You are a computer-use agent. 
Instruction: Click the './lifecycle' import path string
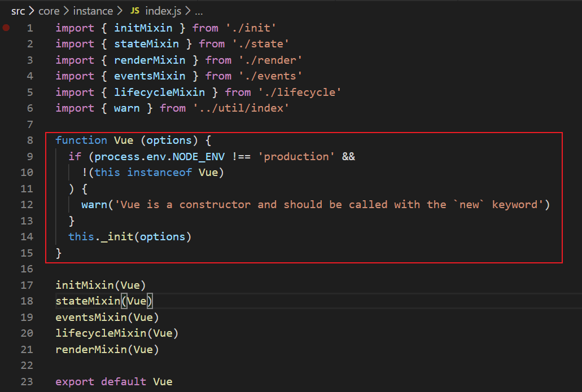tap(300, 93)
